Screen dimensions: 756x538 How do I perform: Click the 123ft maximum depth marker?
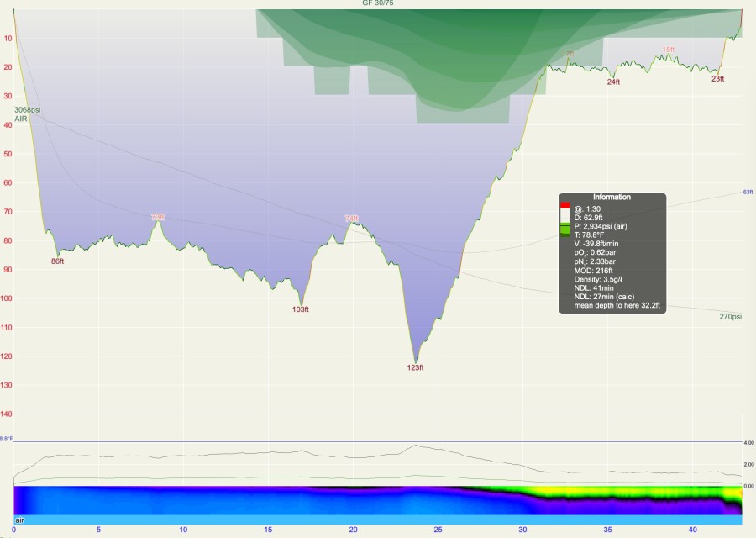[415, 367]
